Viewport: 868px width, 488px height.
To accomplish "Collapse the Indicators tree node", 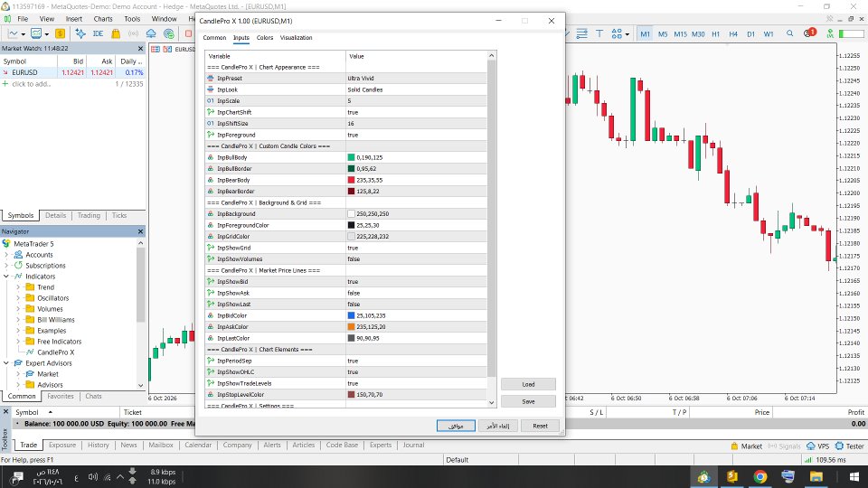I will (x=6, y=277).
